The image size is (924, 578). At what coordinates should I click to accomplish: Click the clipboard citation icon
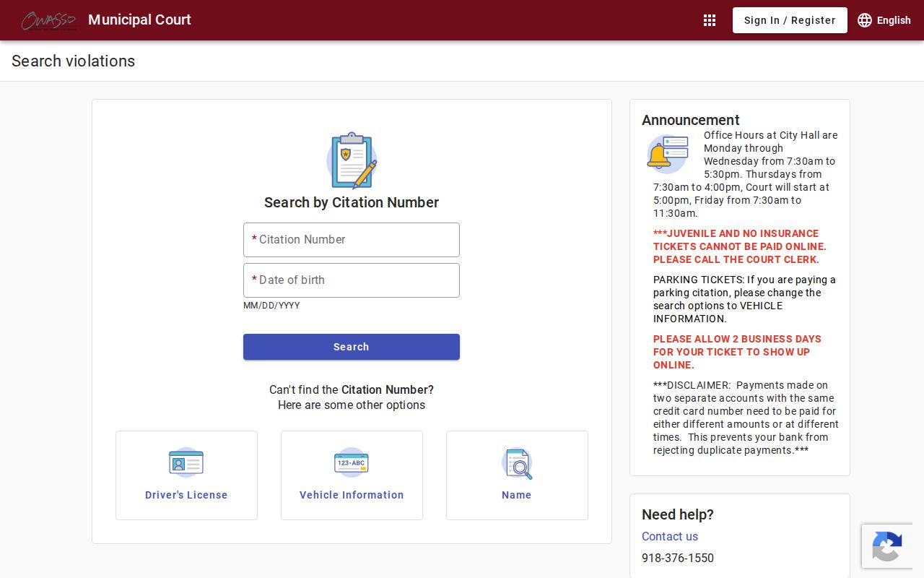click(352, 160)
